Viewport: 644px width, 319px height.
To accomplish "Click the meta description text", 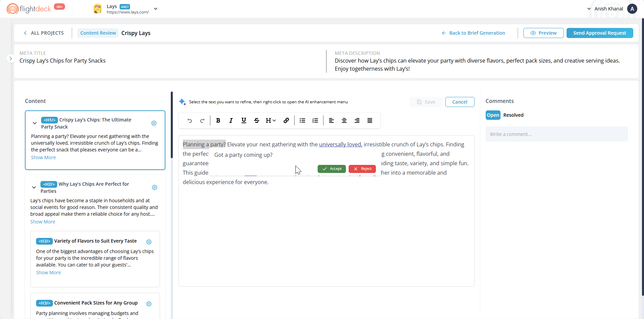I will coord(477,65).
